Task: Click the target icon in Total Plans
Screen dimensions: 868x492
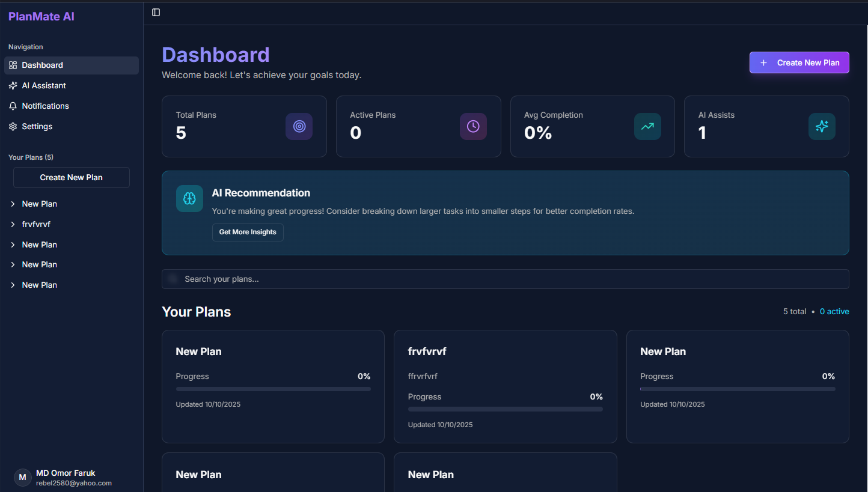Action: [x=299, y=126]
